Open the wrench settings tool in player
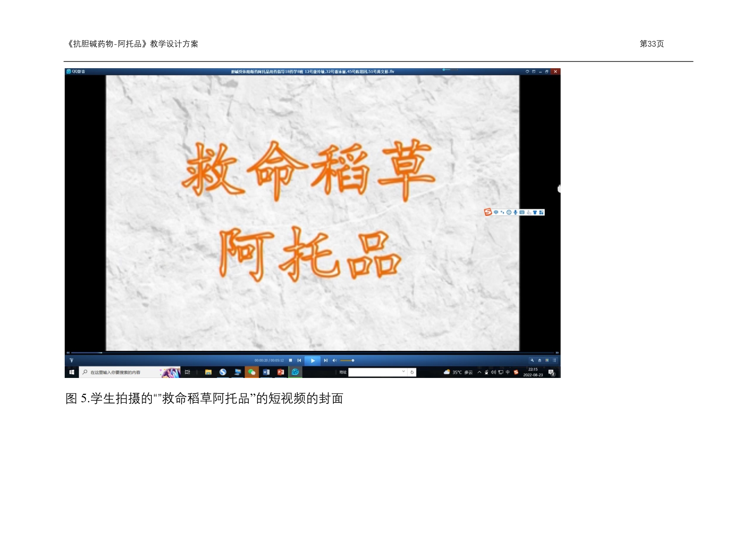Viewport: 756px width, 535px height. 532,360
